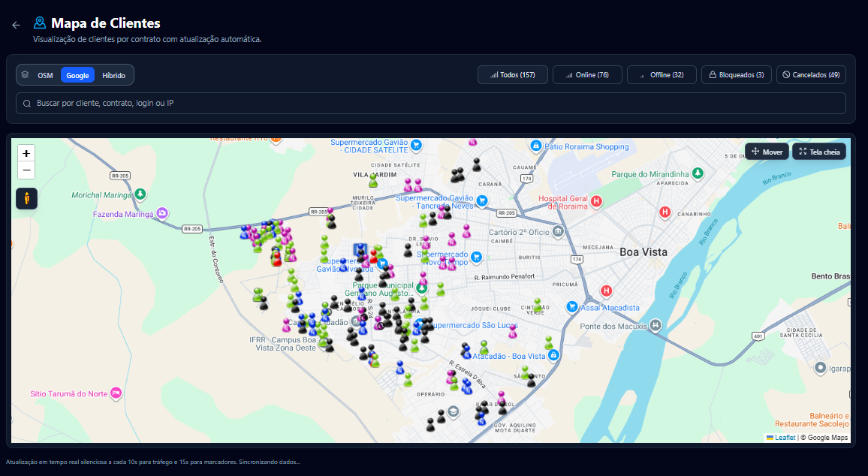
Task: Click the Assaí Atacadista cart icon
Action: (572, 306)
